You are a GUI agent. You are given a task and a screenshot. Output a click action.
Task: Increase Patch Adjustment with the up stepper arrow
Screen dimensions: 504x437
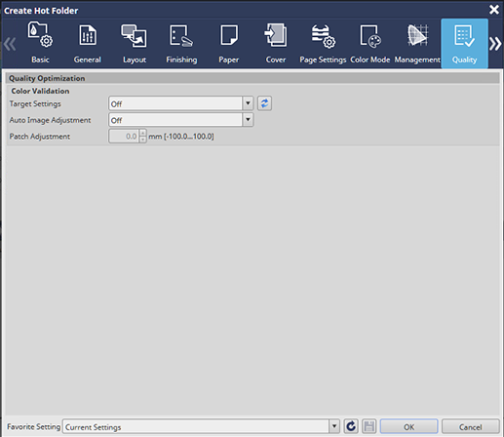[x=142, y=133]
